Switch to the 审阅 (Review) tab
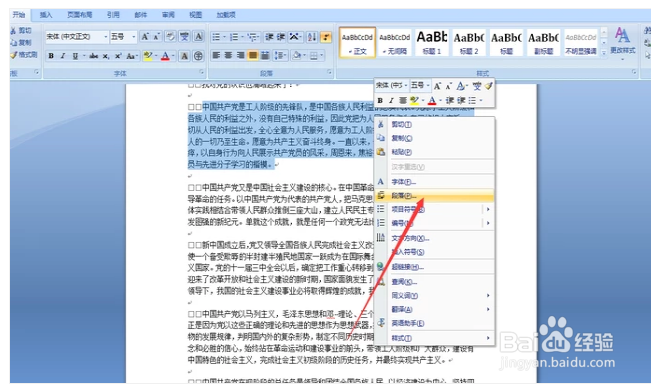Image resolution: width=651 pixels, height=385 pixels. tap(168, 15)
